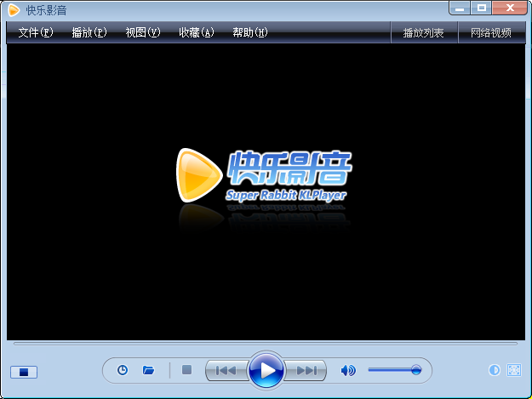Skip to the previous track
532x399 pixels.
point(226,370)
